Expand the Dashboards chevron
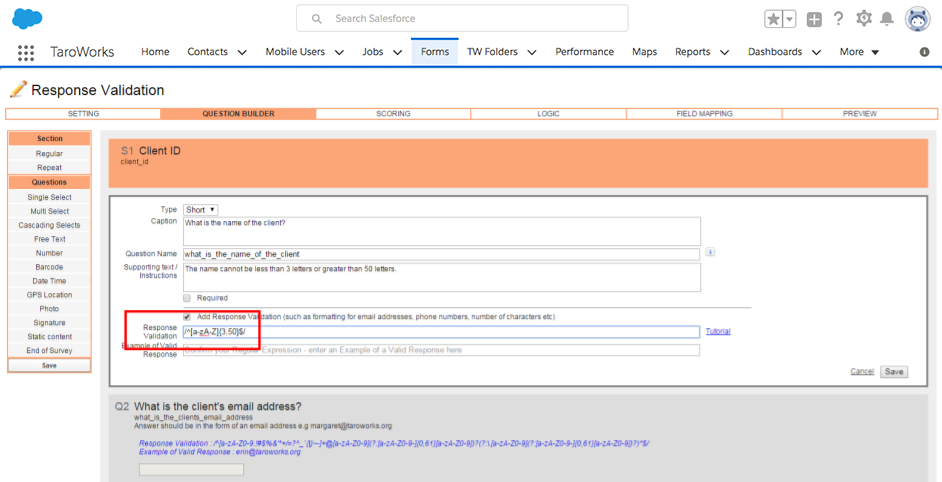Viewport: 942px width, 482px height. tap(816, 52)
